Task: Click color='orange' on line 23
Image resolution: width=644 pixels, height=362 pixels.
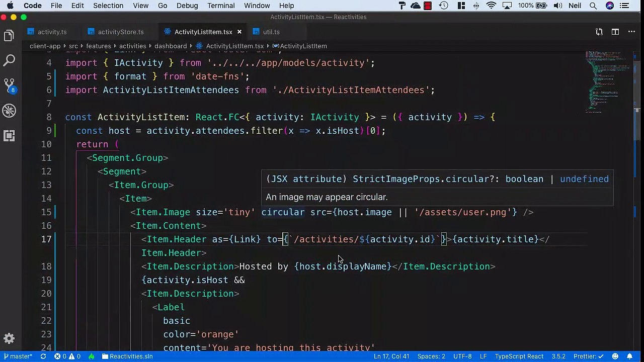Action: (x=201, y=334)
